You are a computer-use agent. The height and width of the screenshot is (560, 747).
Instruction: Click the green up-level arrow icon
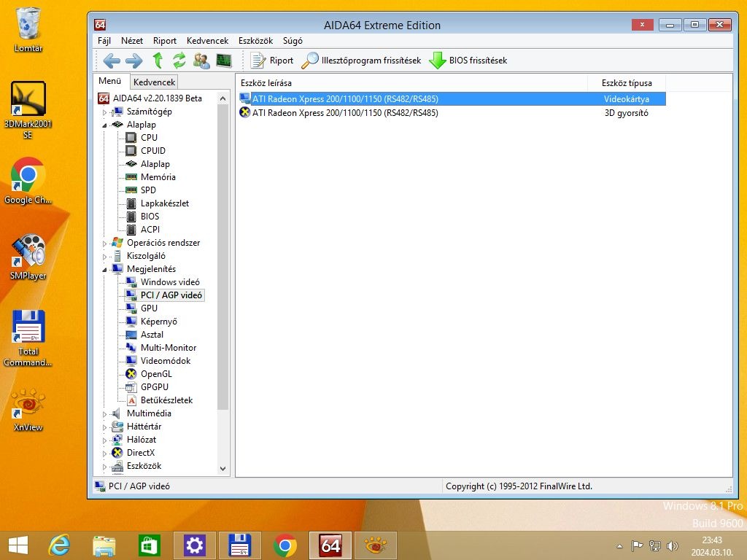(158, 61)
